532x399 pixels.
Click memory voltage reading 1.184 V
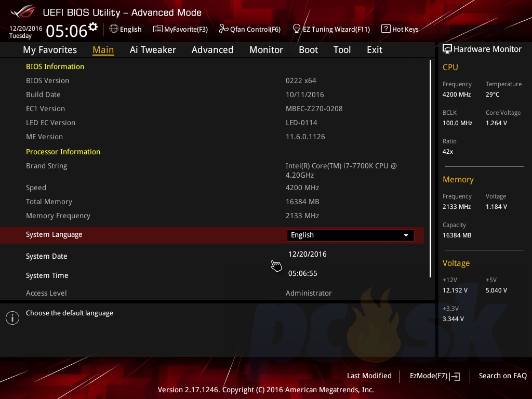coord(496,207)
